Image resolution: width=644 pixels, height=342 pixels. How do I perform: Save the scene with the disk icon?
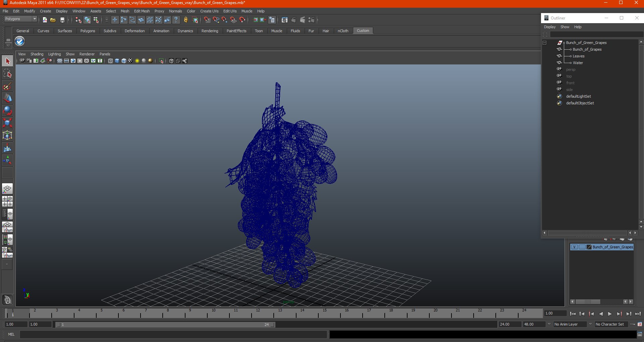click(x=62, y=20)
